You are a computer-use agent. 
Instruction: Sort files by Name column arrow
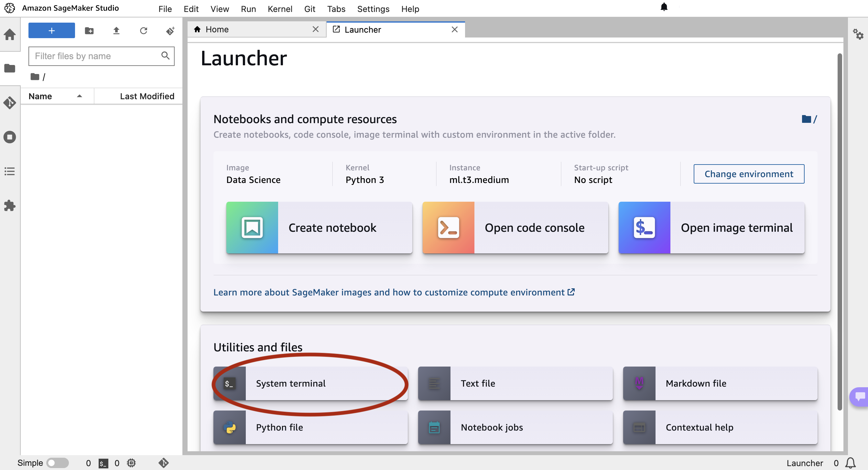(80, 96)
